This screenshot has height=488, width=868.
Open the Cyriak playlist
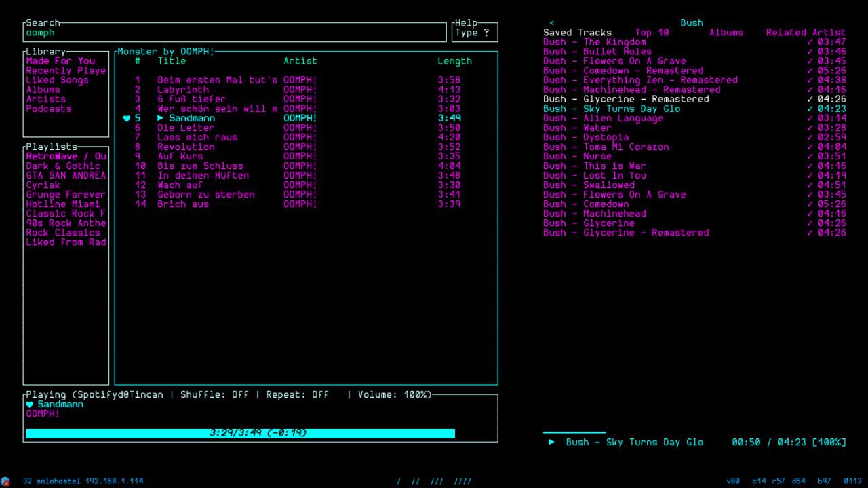click(x=43, y=185)
